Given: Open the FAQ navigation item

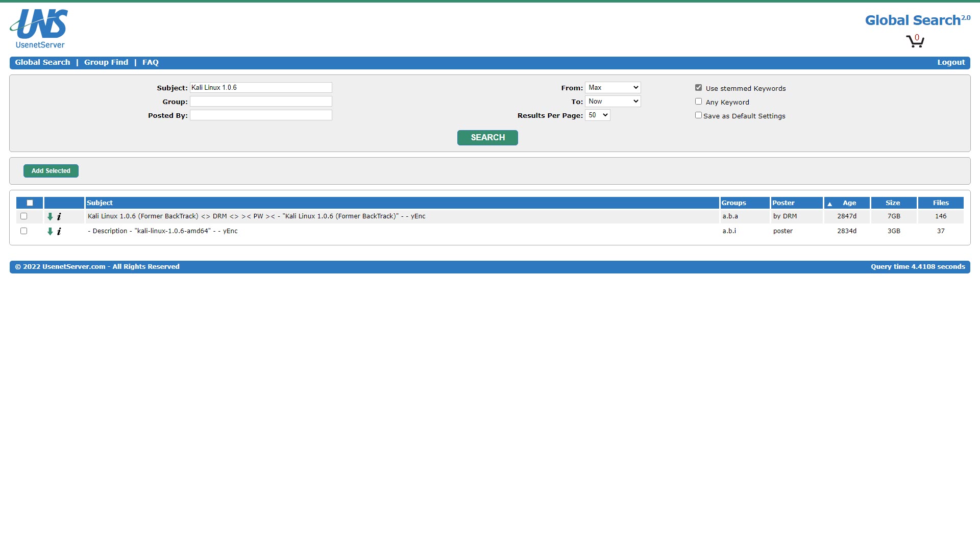Looking at the screenshot, I should (x=150, y=62).
